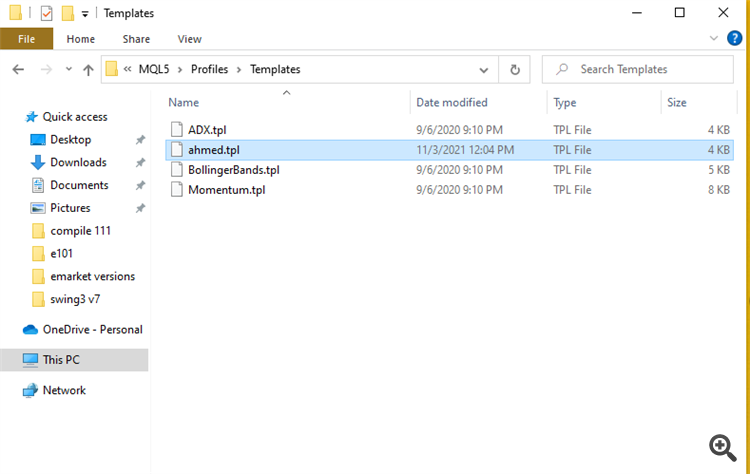Image resolution: width=750 pixels, height=474 pixels.
Task: Open the File ribbon tab
Action: [x=26, y=39]
